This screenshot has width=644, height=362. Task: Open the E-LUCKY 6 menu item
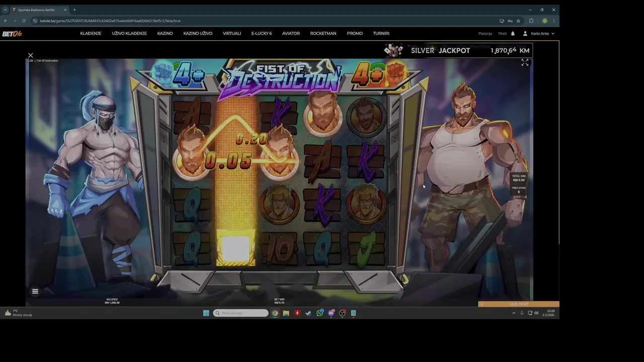tap(262, 34)
